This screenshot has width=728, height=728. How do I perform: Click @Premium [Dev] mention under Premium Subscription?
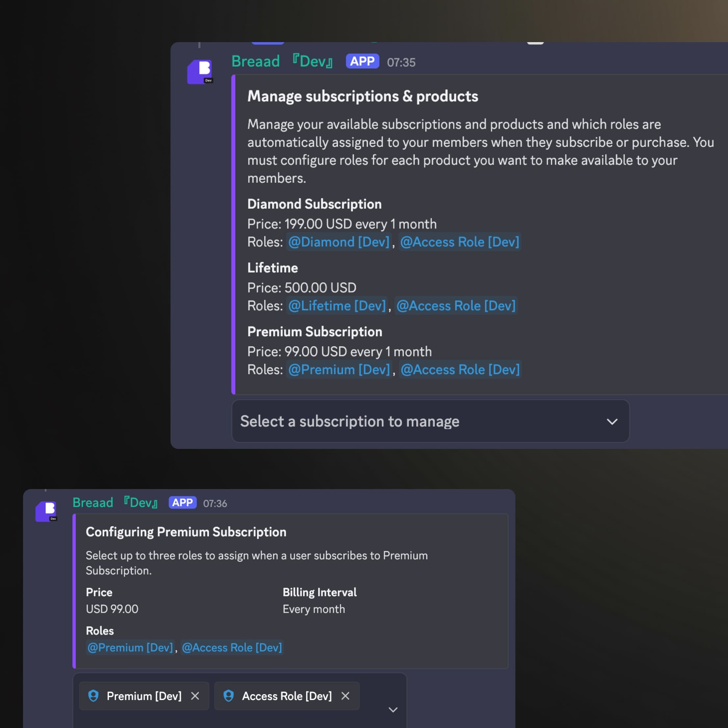pos(339,370)
